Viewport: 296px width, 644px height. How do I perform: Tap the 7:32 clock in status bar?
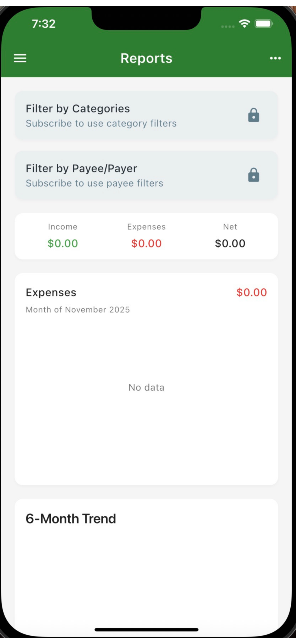[x=44, y=24]
